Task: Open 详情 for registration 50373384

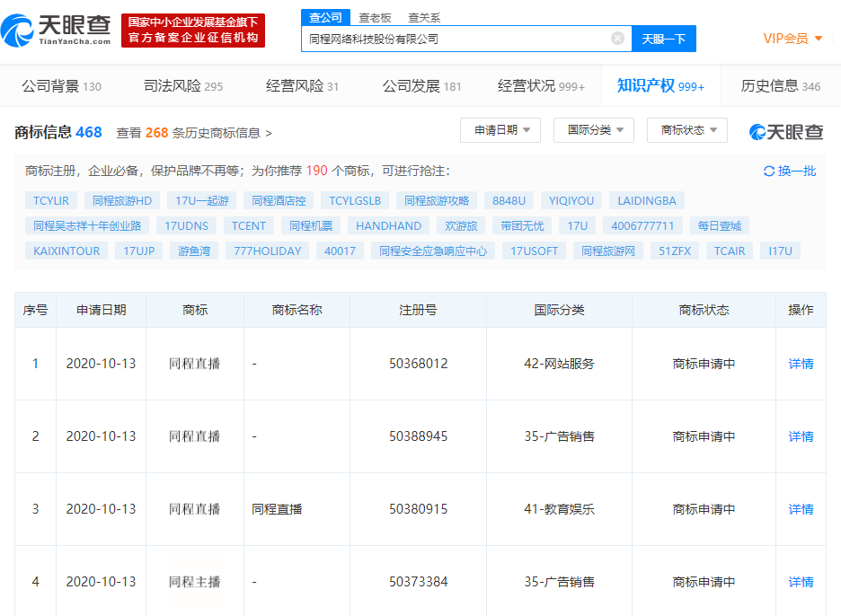Action: tap(801, 582)
